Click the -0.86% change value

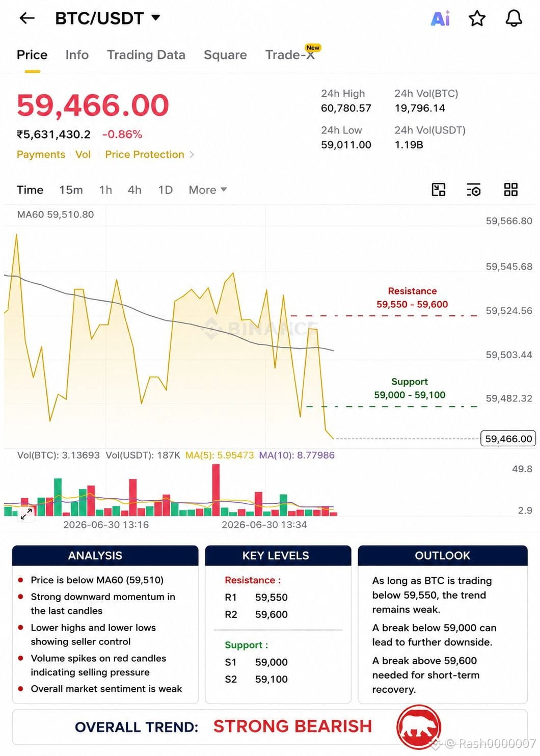click(x=122, y=134)
